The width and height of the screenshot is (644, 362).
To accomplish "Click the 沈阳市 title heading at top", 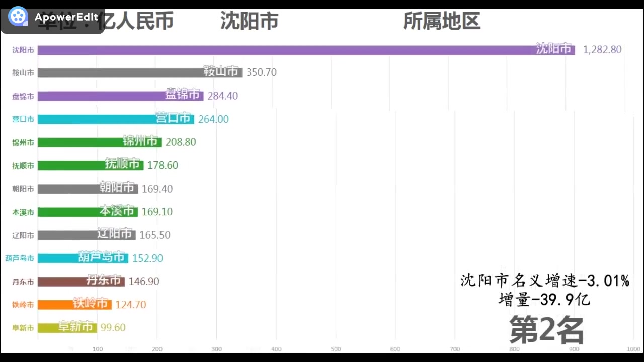I will (x=250, y=21).
